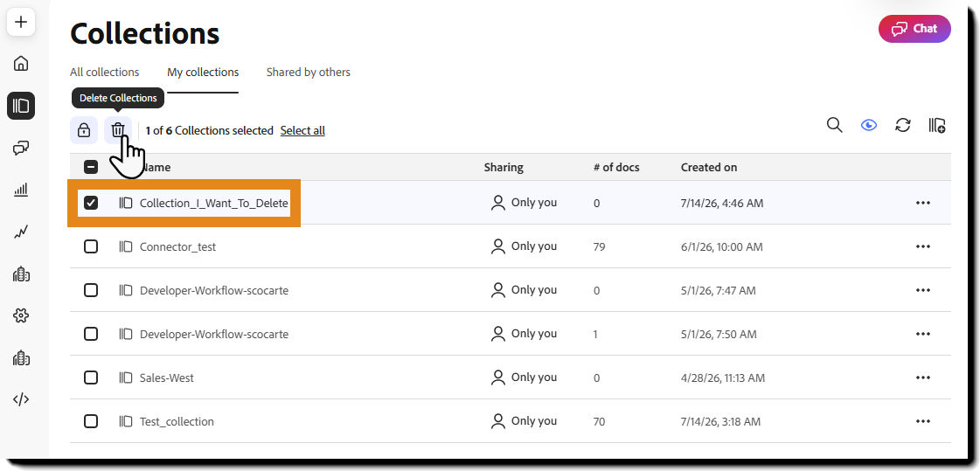Open the settings gear in sidebar
The height and width of the screenshot is (471, 980).
pos(21,316)
